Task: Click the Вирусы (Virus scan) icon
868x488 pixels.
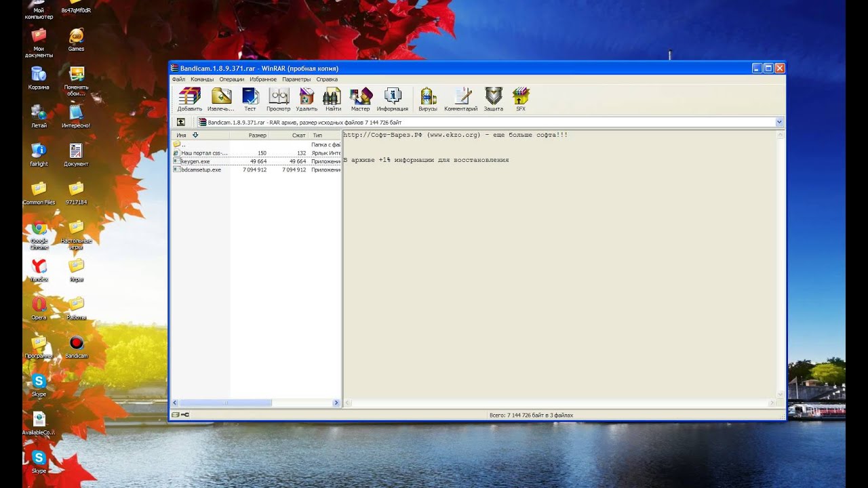Action: [x=428, y=99]
